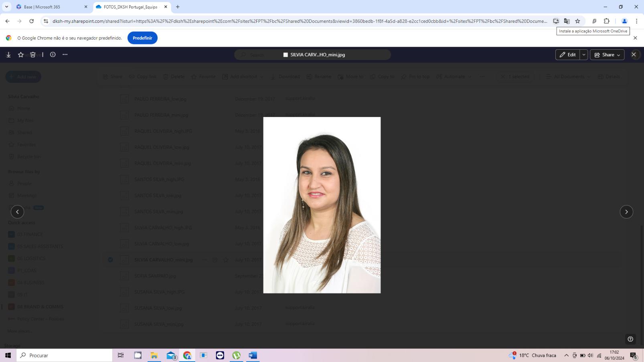
Task: Click the SILVIA CARVALHO portrait image
Action: tap(322, 205)
